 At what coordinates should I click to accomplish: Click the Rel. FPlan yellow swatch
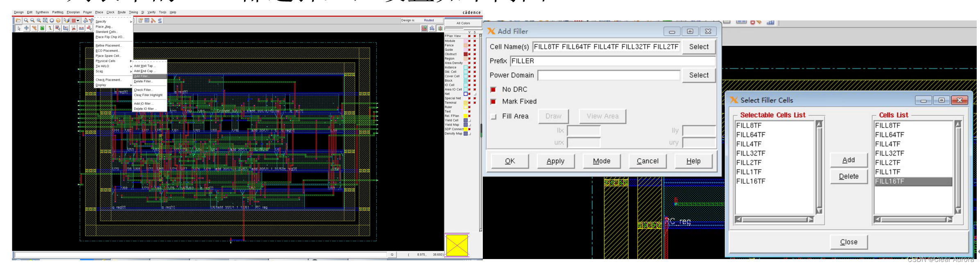[x=466, y=116]
